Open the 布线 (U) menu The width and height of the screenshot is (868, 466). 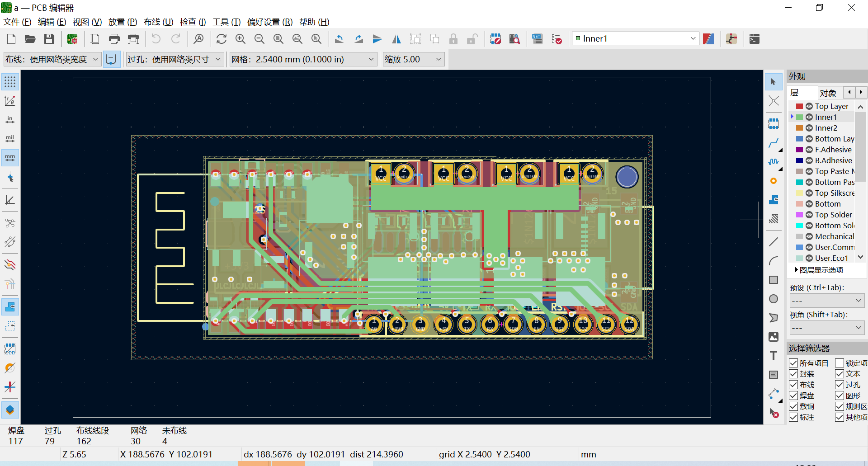[x=158, y=22]
